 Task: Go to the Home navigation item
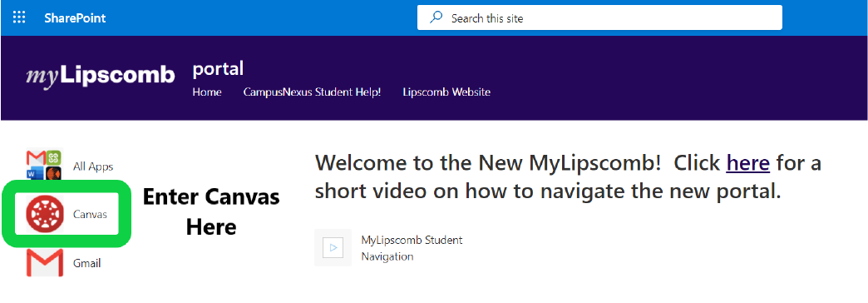(207, 92)
